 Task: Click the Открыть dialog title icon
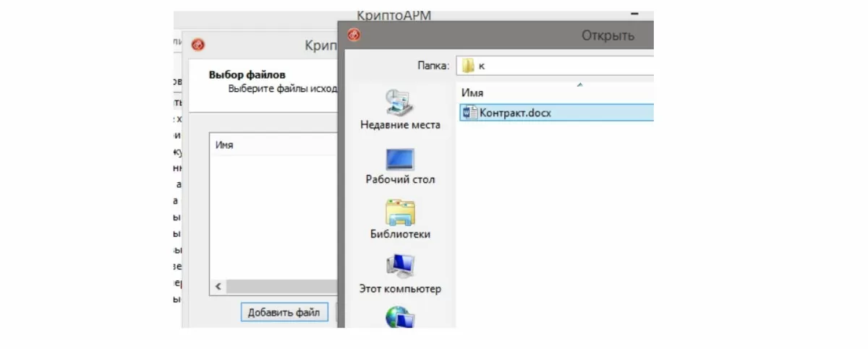click(x=354, y=35)
